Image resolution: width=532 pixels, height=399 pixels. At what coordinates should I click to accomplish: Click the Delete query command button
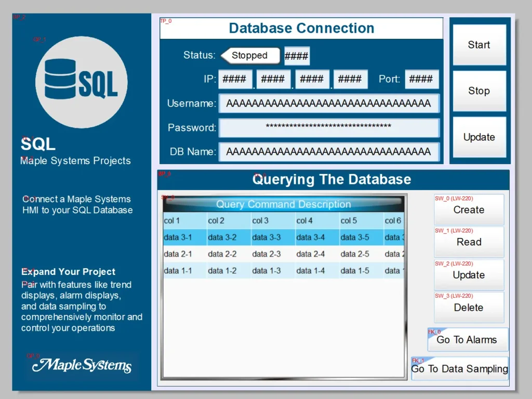tap(469, 308)
